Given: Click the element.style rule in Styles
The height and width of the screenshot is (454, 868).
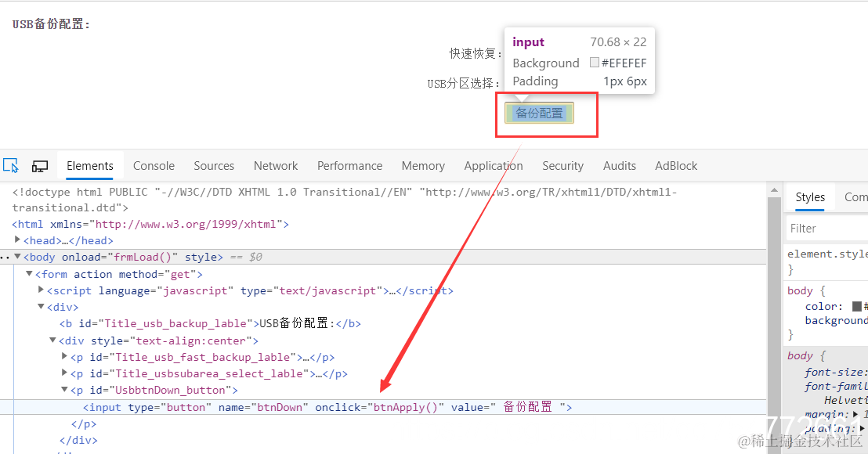Looking at the screenshot, I should [x=827, y=254].
